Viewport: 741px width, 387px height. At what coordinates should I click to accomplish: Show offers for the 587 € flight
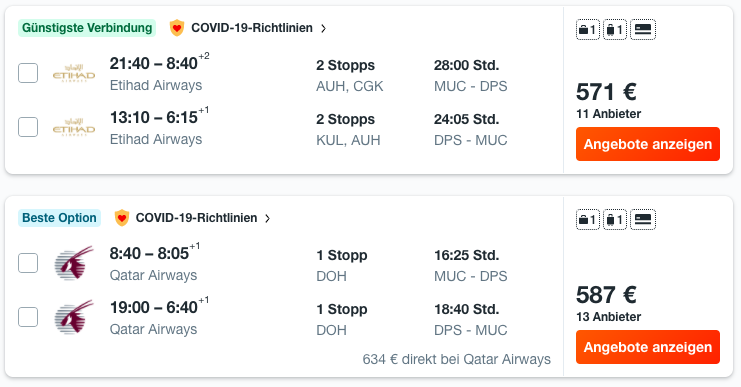tap(647, 347)
